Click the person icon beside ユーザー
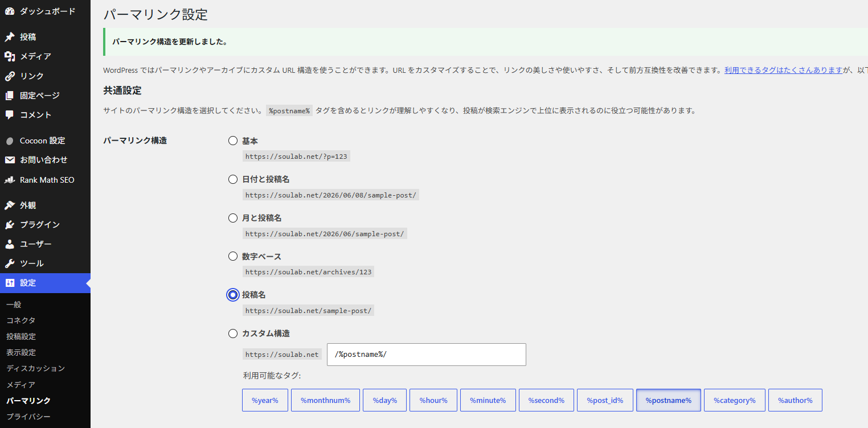This screenshot has width=868, height=428. point(10,244)
